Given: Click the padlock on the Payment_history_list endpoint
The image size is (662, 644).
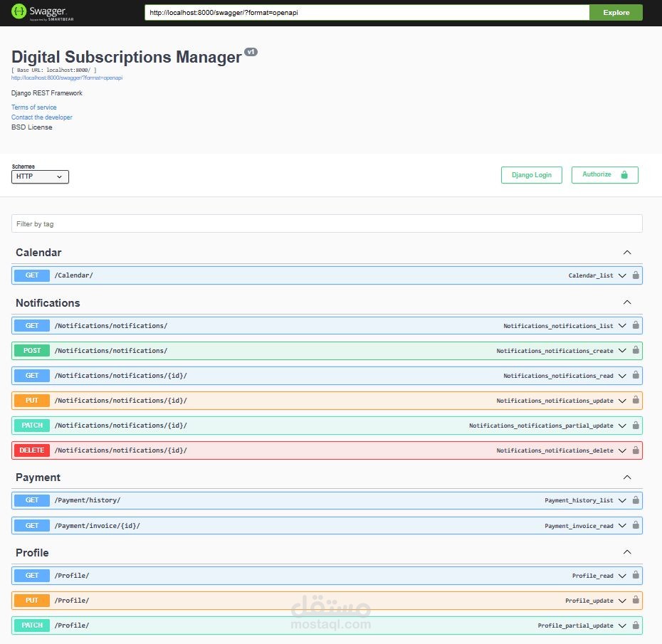Looking at the screenshot, I should 636,500.
